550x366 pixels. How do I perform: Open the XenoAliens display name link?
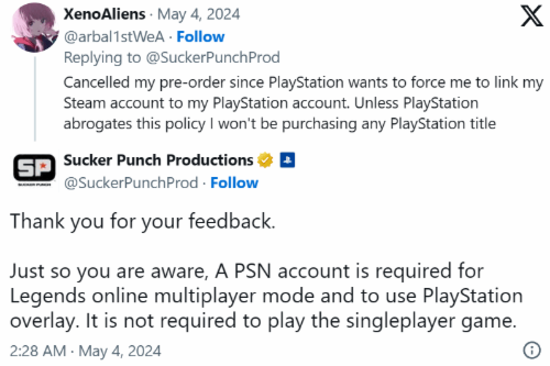(104, 14)
